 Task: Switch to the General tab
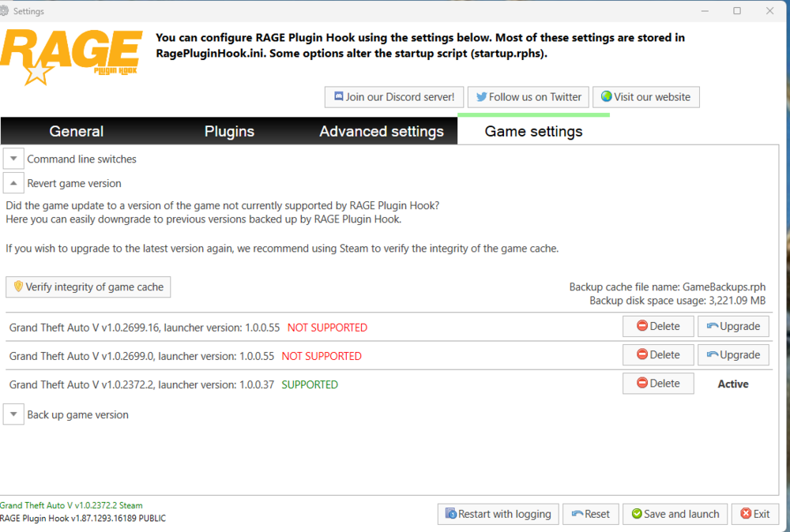click(76, 131)
